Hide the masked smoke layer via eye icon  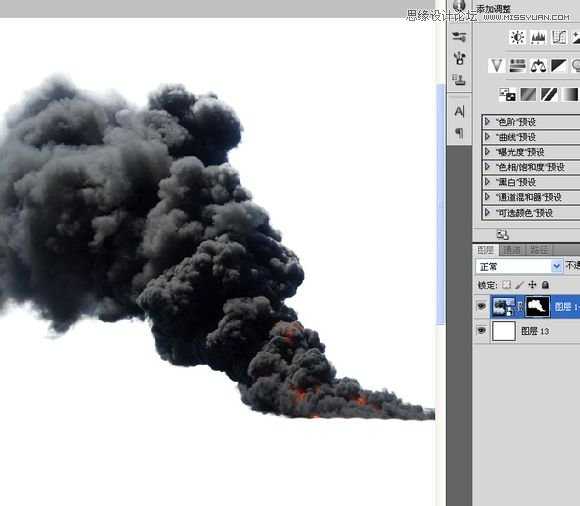tap(481, 306)
